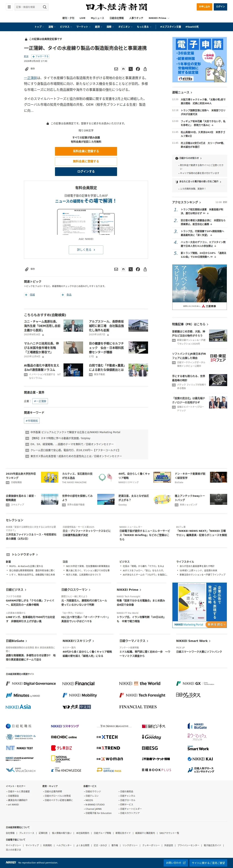Open the NIKKEI Asia logo
This screenshot has height=868, width=233.
[x=18, y=707]
